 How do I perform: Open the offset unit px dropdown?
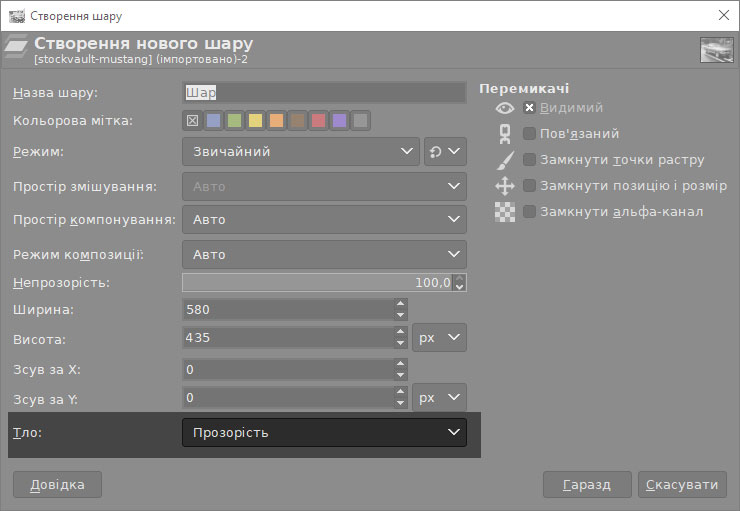(439, 397)
